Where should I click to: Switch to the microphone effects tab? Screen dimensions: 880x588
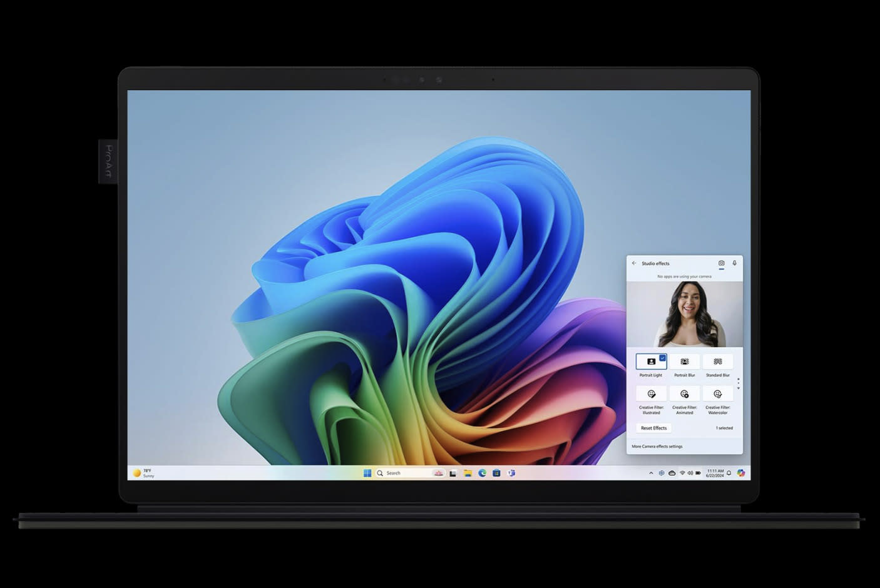[x=734, y=263]
